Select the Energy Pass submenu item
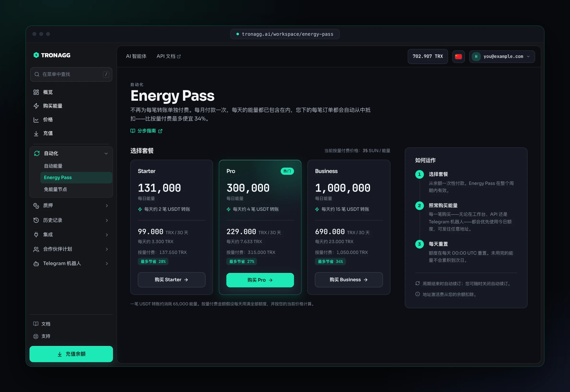This screenshot has height=392, width=570. pos(76,178)
